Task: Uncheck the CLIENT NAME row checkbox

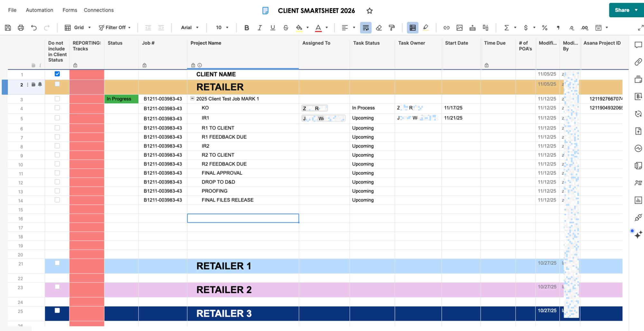Action: point(57,74)
